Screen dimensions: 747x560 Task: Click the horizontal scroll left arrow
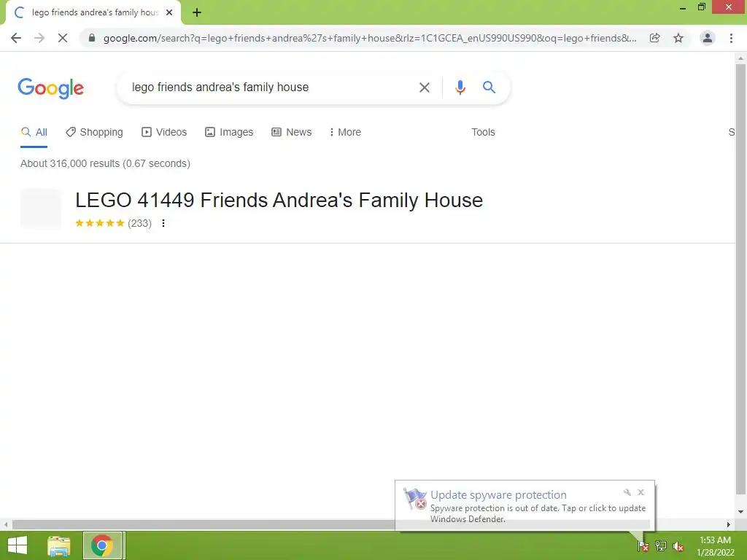pyautogui.click(x=6, y=524)
